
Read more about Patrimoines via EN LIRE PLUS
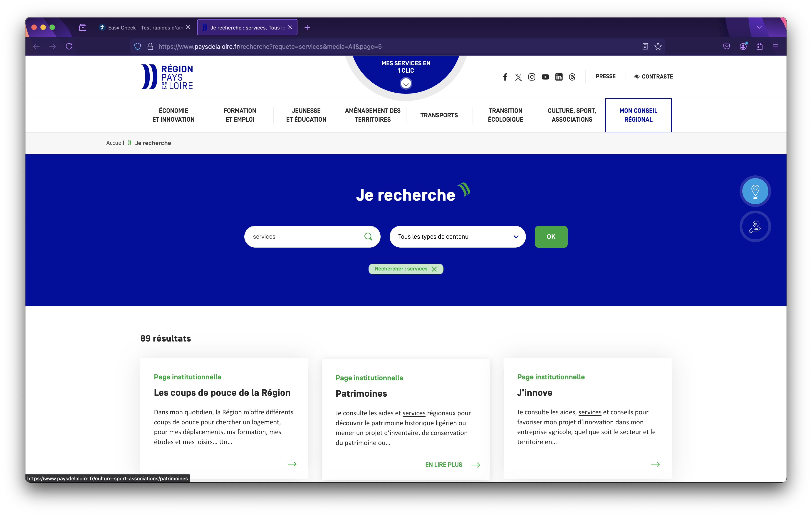point(444,464)
